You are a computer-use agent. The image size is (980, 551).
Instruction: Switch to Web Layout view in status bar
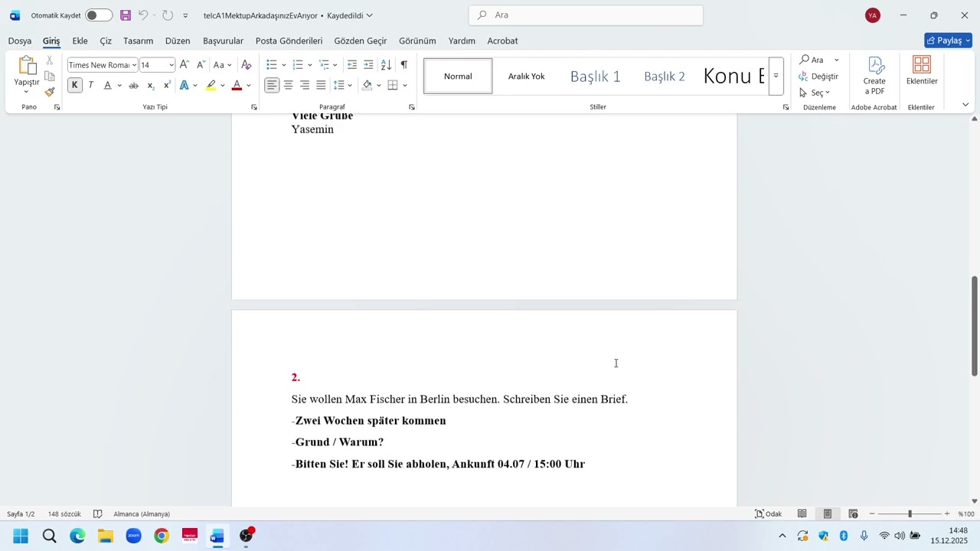pyautogui.click(x=853, y=514)
